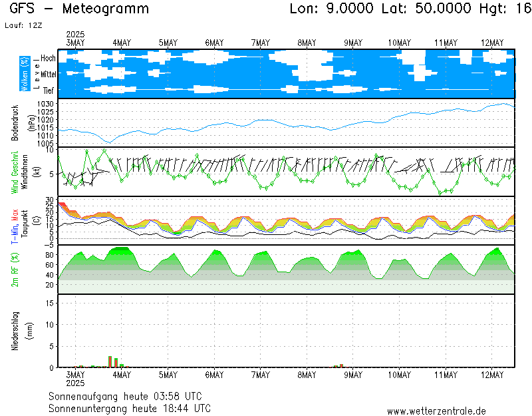Click the tallest precipitation bar near 4MAY
Screen dimensions: 532x416
[110, 361]
